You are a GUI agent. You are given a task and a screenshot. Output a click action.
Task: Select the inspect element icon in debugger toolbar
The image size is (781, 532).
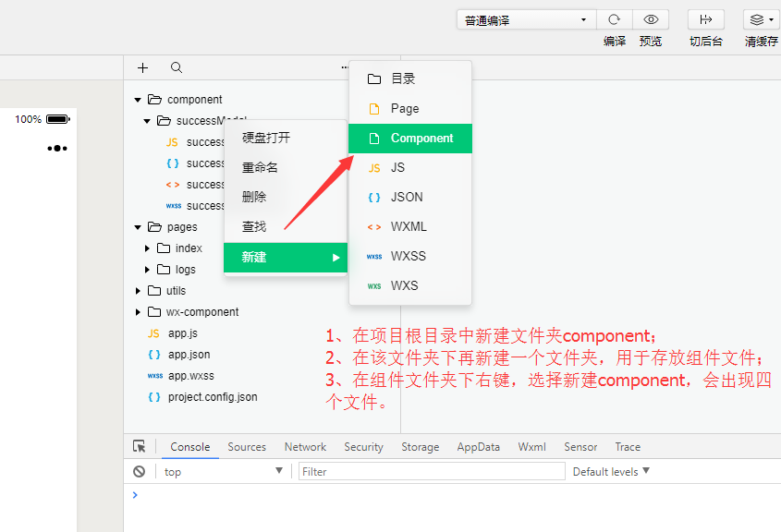140,446
